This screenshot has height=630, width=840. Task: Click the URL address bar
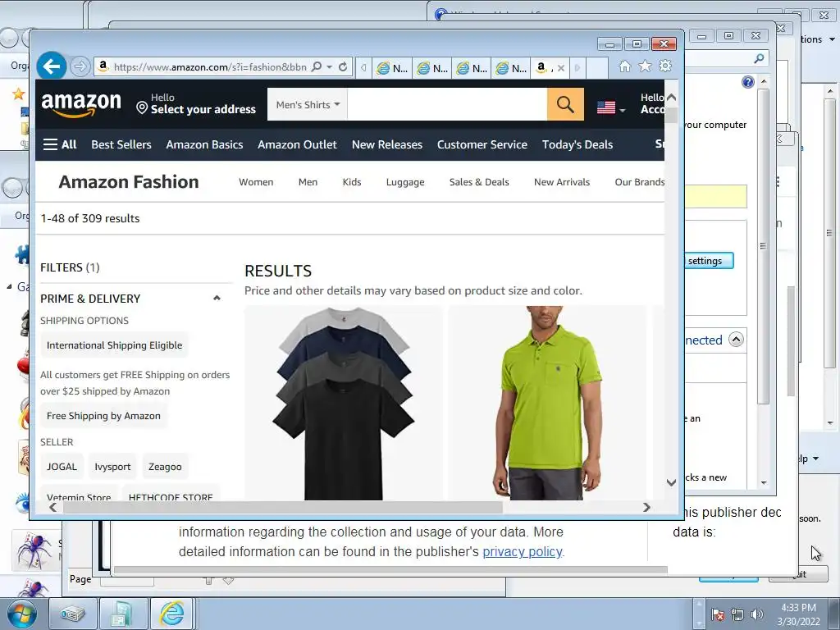click(x=210, y=67)
